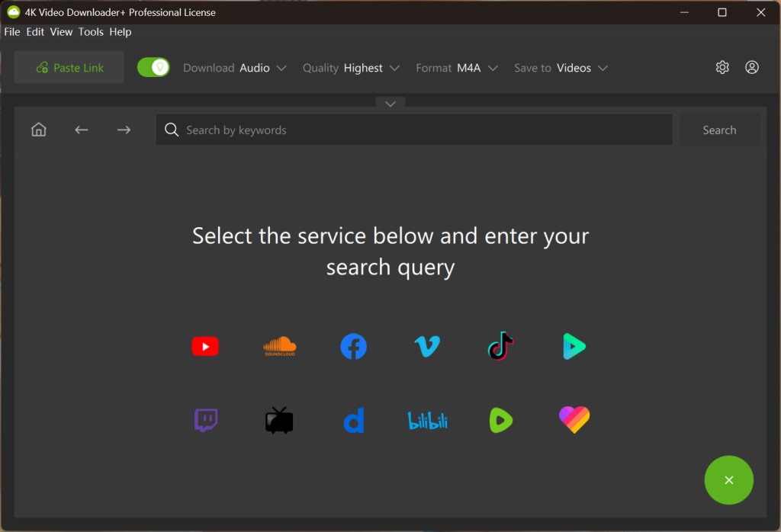This screenshot has width=781, height=532.
Task: Open the Tools menu
Action: pyautogui.click(x=92, y=32)
